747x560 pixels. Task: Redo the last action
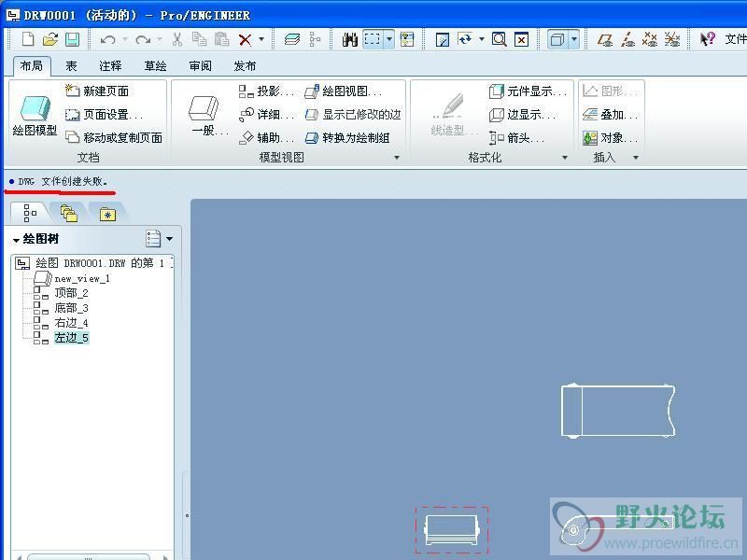point(143,39)
